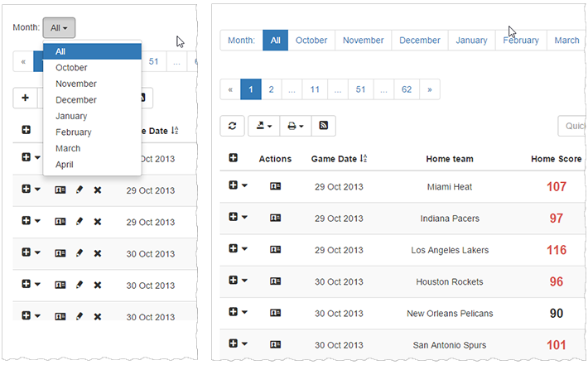Go to page 51 in right panel pagination

tap(360, 89)
